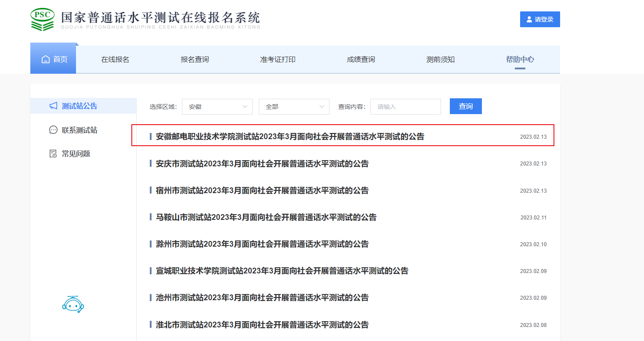
Task: Select 报名查询 in the navigation bar
Action: pos(195,59)
